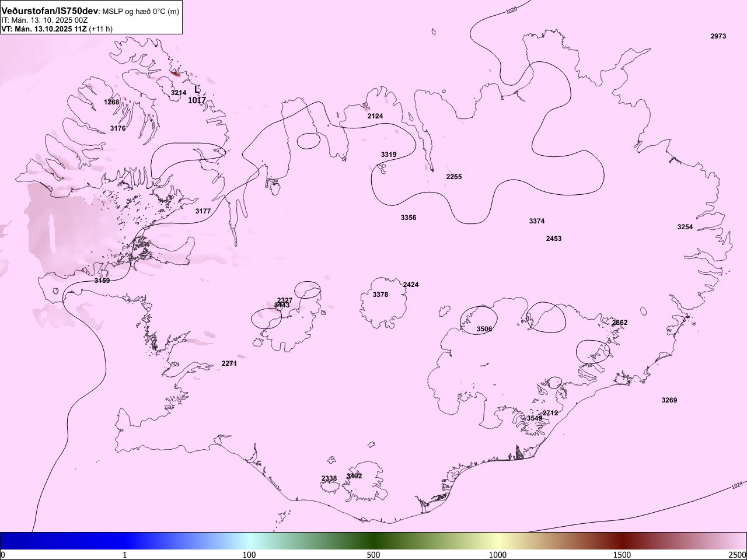The height and width of the screenshot is (560, 747).
Task: Click the 2255 height value
Action: click(454, 177)
